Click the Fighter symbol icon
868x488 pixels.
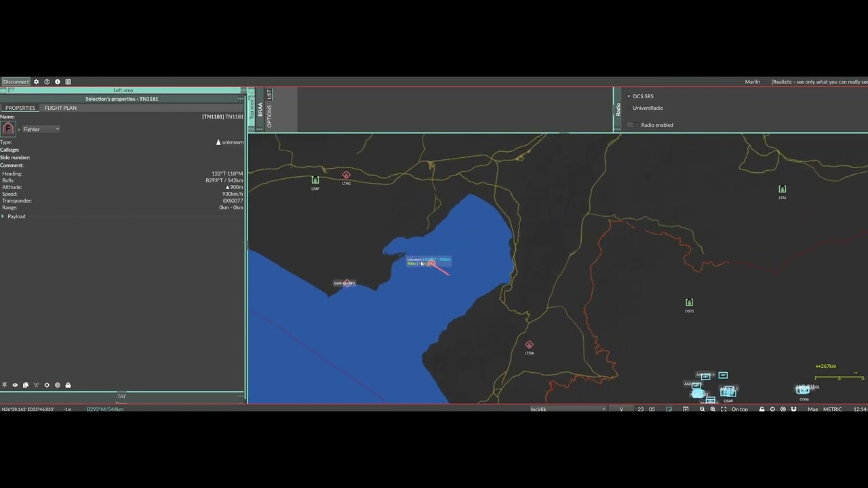(x=8, y=129)
